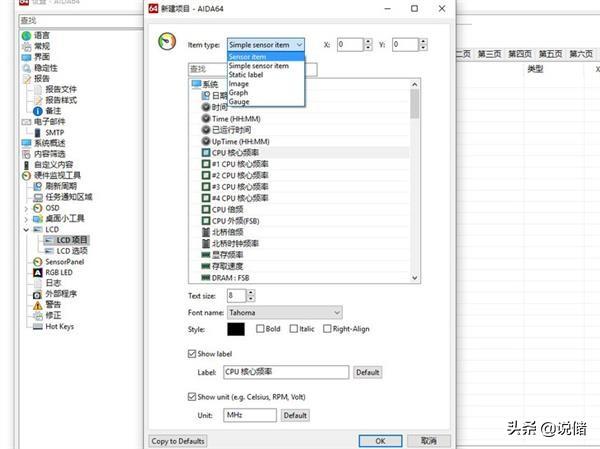Image resolution: width=600 pixels, height=449 pixels.
Task: Click the CPU 外频(FSB) chip icon
Action: point(206,221)
